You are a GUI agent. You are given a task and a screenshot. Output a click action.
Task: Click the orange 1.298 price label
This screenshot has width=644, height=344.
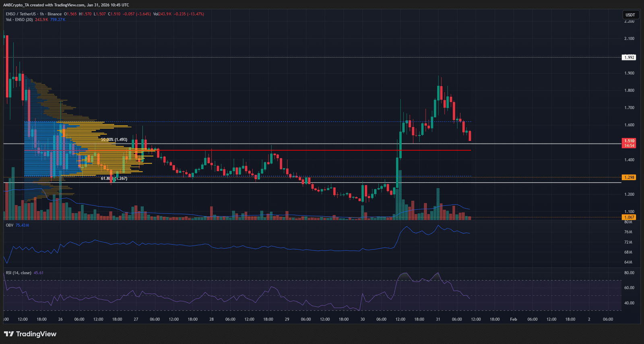[x=629, y=177]
